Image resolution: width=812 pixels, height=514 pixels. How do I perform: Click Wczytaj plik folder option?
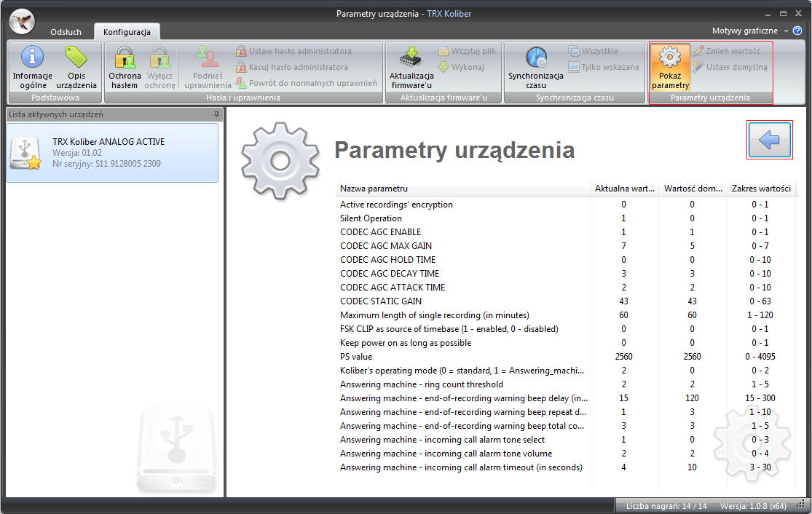(467, 51)
